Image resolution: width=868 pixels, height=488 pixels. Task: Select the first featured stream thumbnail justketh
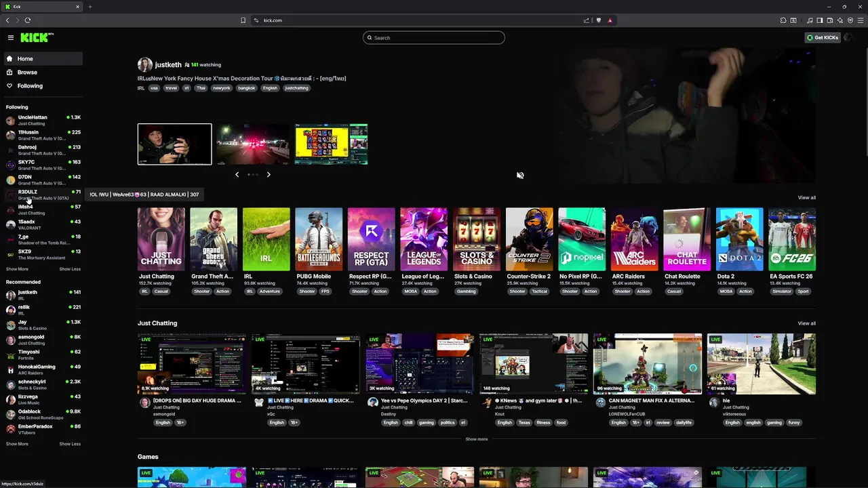(174, 144)
